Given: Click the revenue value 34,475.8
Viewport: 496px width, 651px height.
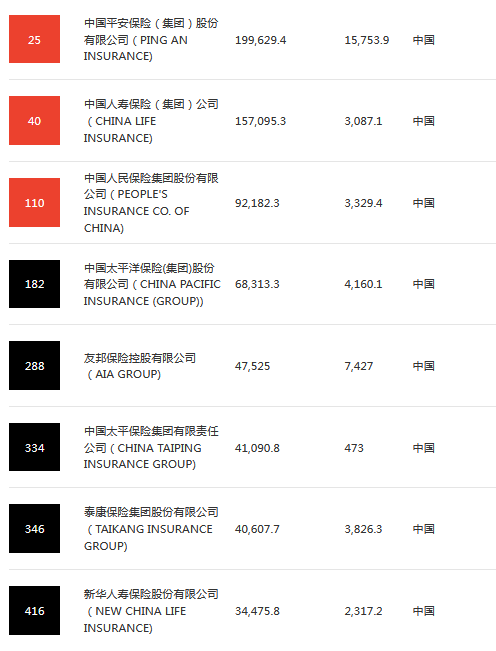Looking at the screenshot, I should pyautogui.click(x=257, y=611).
